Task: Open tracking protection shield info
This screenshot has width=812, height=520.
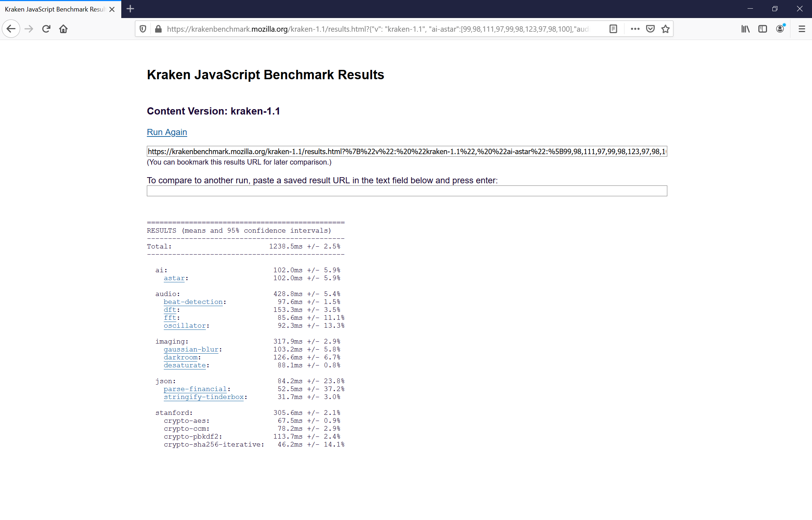Action: click(143, 29)
